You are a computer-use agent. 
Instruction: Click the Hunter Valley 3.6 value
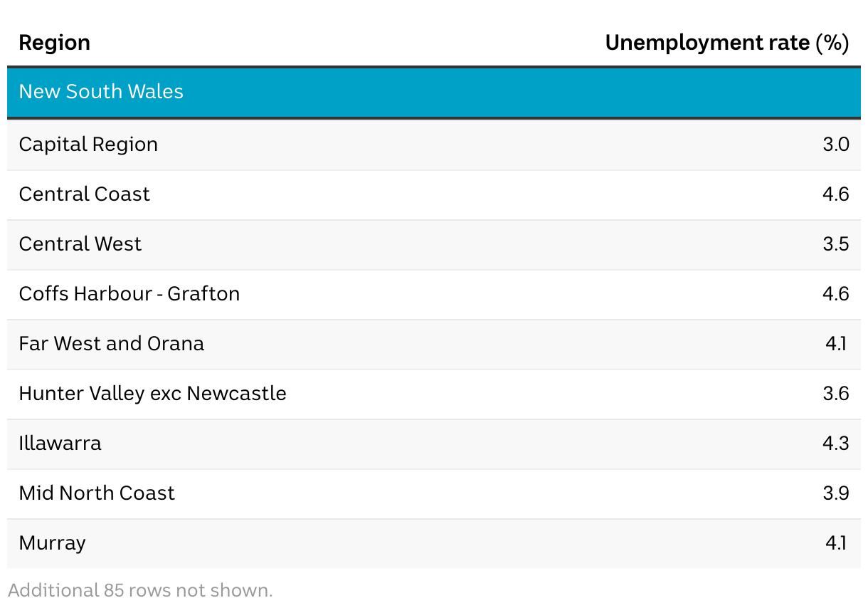coord(836,394)
